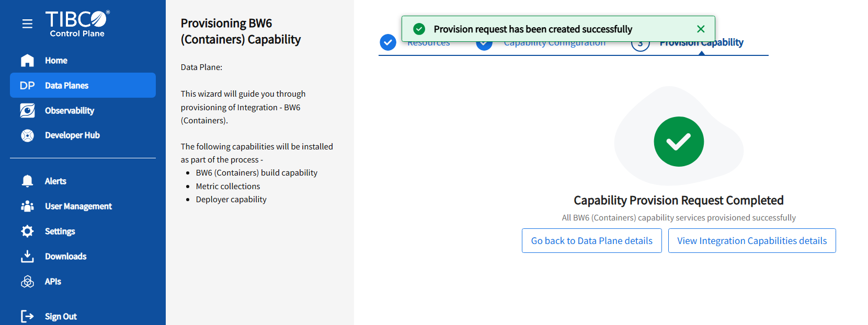Click the Observability eye icon
Viewport: 868px width, 325px height.
(27, 110)
